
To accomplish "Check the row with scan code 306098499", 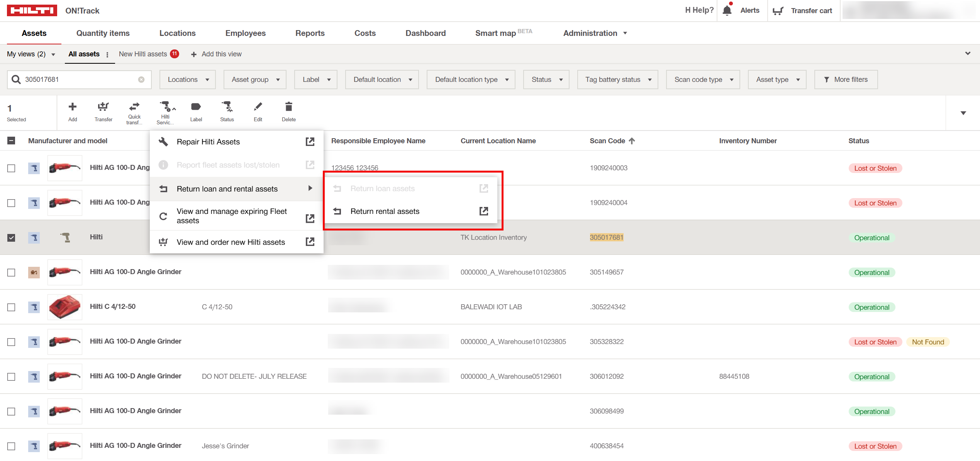I will tap(11, 411).
